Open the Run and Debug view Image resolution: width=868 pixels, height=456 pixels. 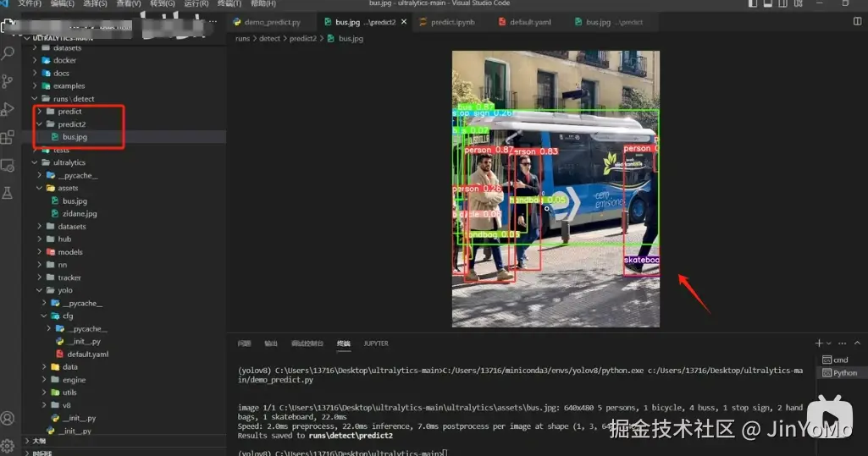point(8,109)
